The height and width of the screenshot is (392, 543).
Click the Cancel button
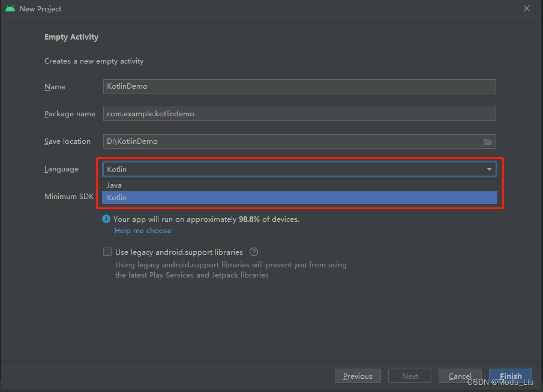tap(460, 376)
